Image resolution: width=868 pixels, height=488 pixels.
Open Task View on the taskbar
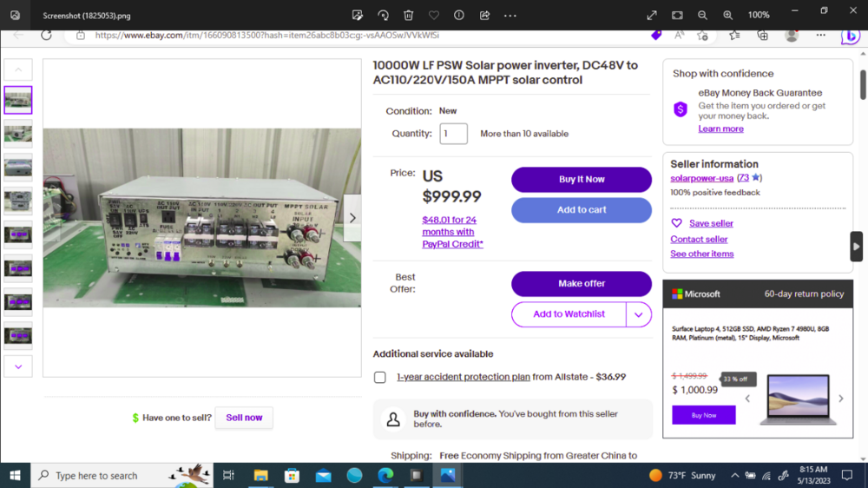228,475
